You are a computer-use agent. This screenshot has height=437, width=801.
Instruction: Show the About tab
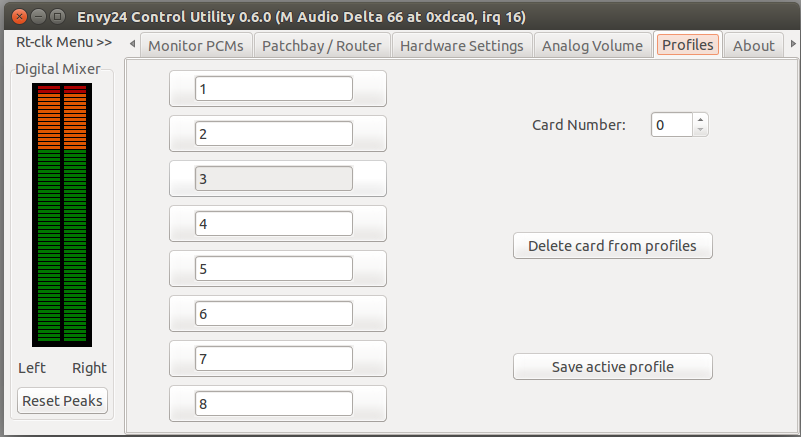click(753, 45)
